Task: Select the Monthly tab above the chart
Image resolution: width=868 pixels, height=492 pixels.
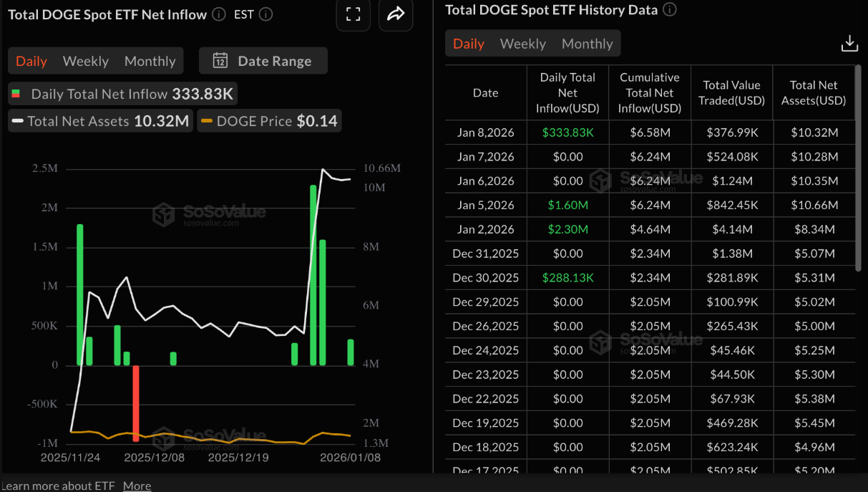Action: coord(150,60)
